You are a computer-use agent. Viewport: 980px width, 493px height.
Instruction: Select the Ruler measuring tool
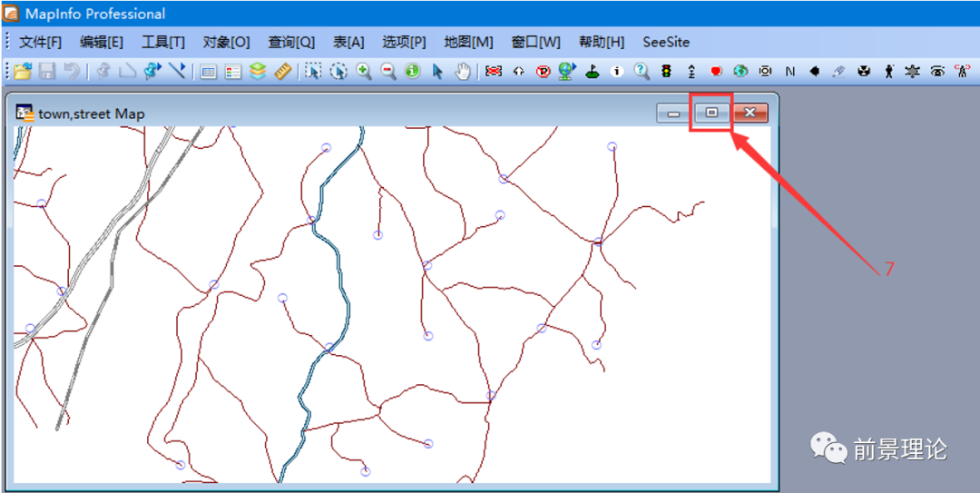tap(282, 72)
